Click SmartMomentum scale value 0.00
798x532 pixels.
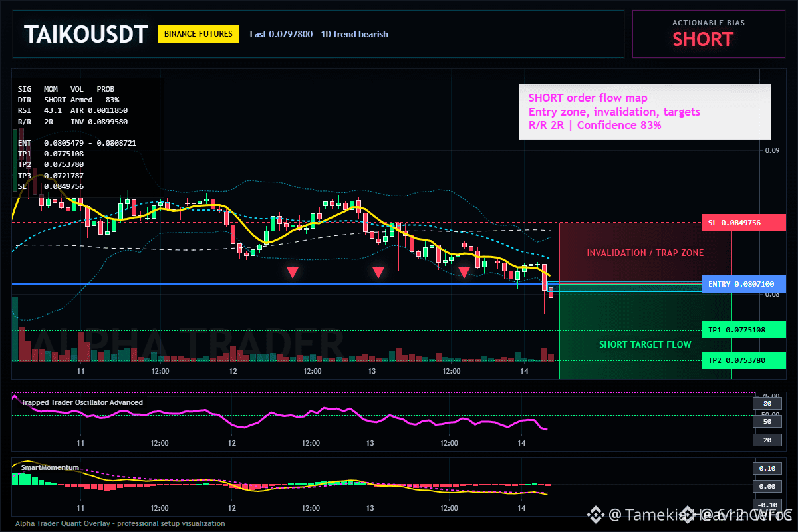pos(767,487)
